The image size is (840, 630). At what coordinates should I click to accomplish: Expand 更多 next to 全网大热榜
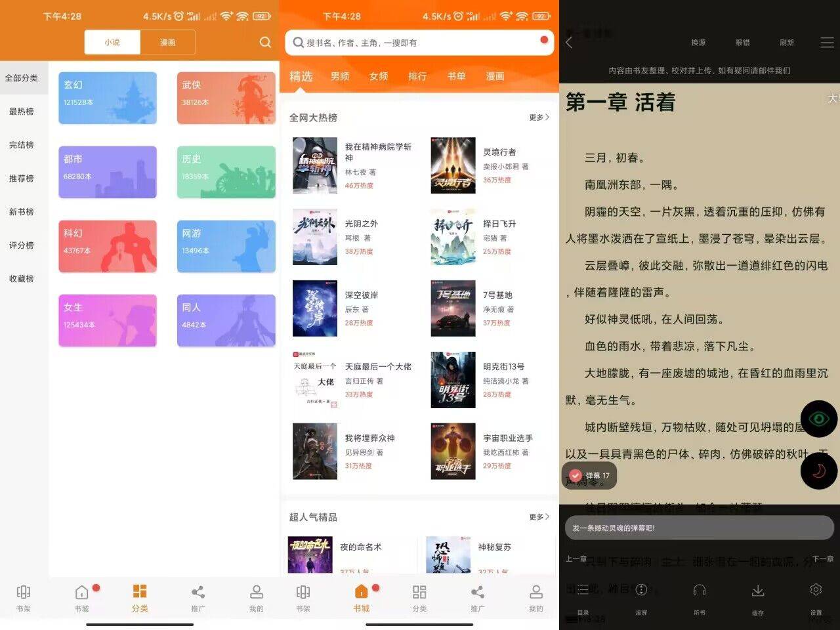tap(539, 117)
